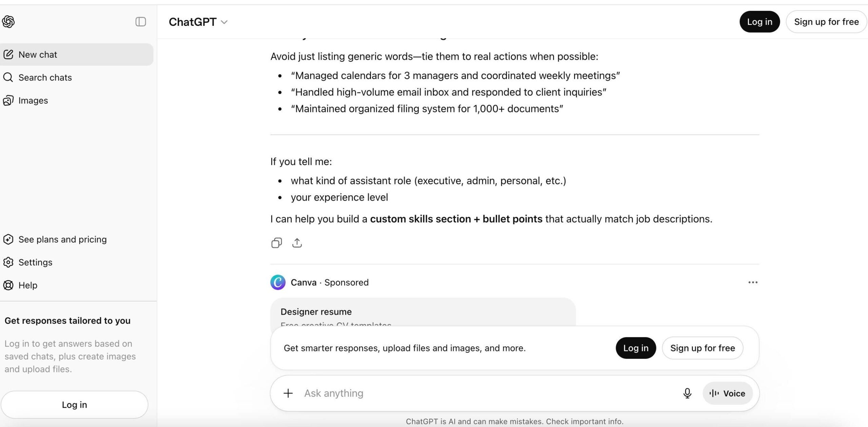868x427 pixels.
Task: Click the plus attach icon
Action: click(288, 393)
